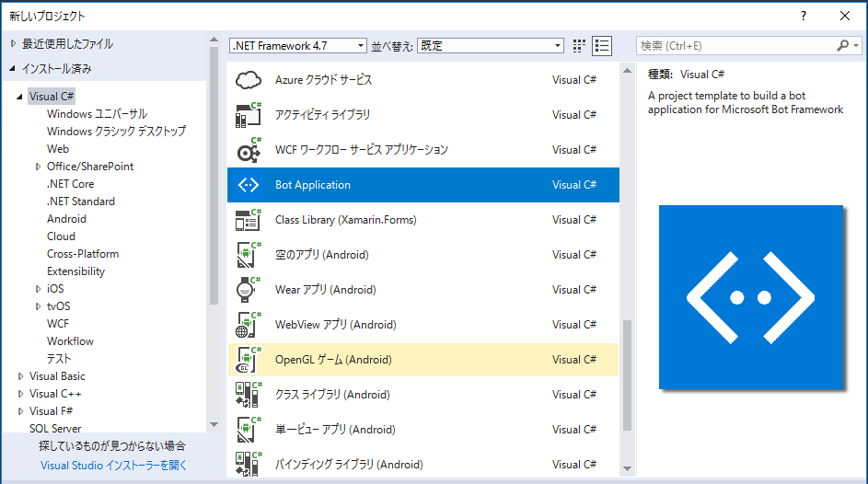The width and height of the screenshot is (868, 484).
Task: Select the "OpenGL ゲーム (Android)" template name
Action: [x=333, y=360]
